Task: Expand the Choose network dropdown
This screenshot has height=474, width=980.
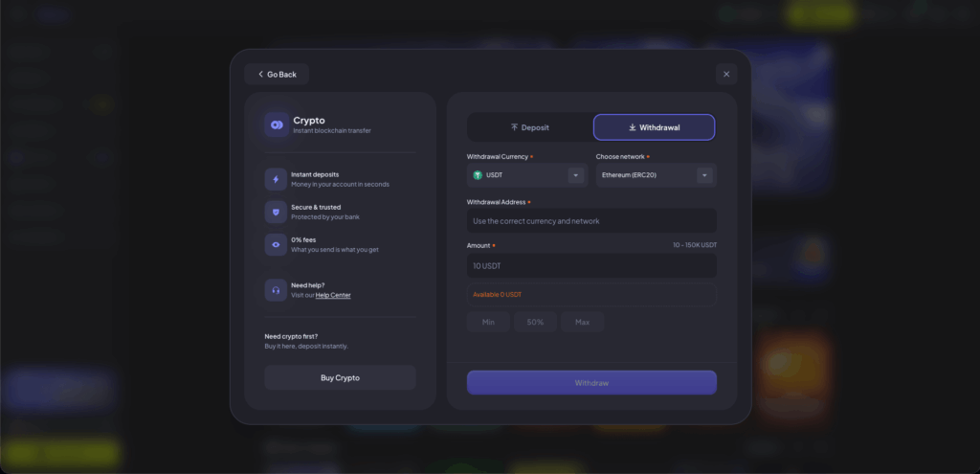Action: coord(657,175)
